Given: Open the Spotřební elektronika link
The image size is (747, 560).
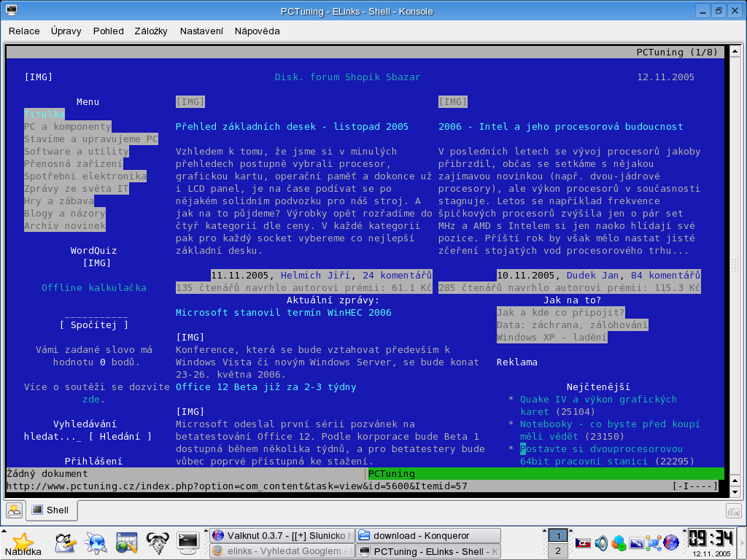Looking at the screenshot, I should point(85,176).
